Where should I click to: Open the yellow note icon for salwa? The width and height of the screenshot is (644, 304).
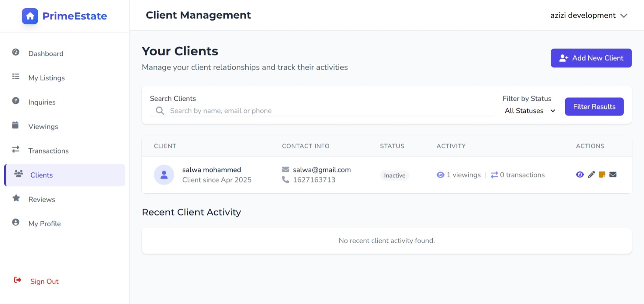click(x=602, y=175)
